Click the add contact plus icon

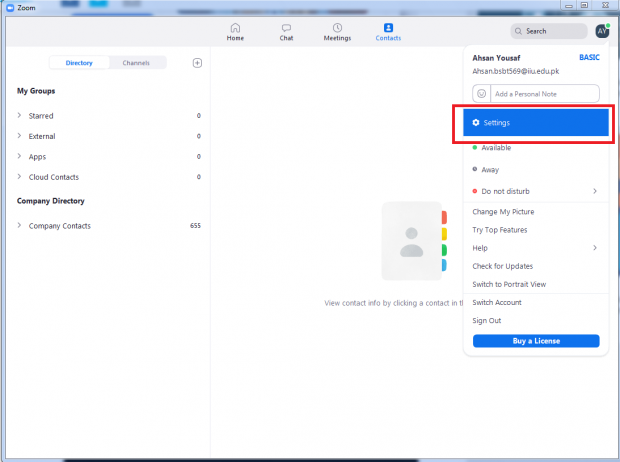click(x=197, y=63)
